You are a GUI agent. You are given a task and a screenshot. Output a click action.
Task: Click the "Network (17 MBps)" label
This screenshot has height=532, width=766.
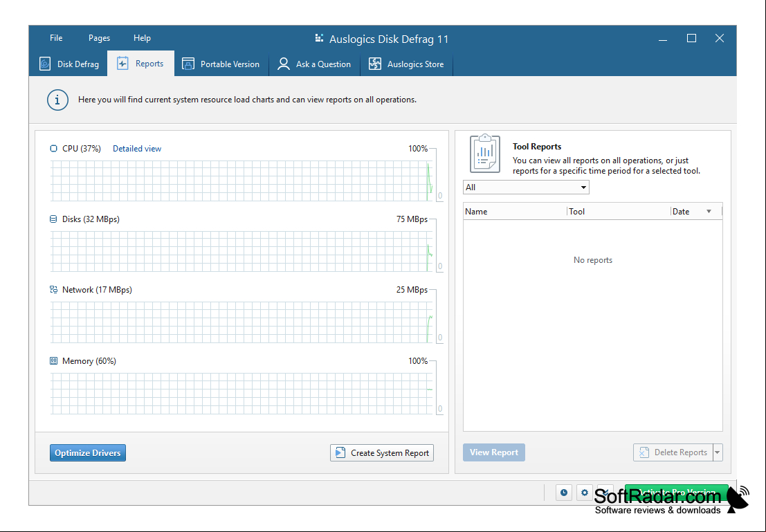click(x=97, y=290)
